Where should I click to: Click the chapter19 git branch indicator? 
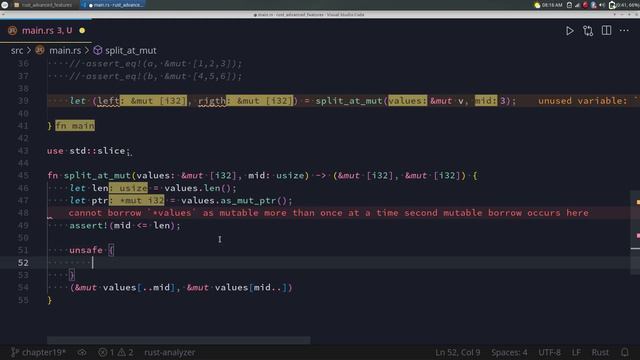[39, 352]
